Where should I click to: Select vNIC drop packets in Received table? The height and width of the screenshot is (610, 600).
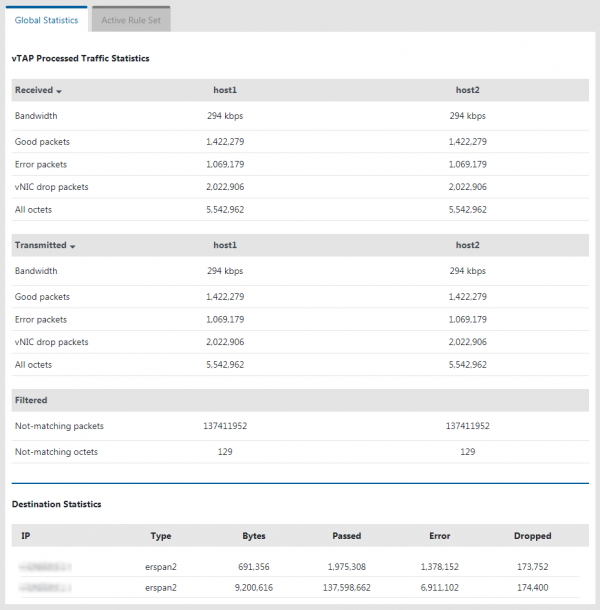51,187
